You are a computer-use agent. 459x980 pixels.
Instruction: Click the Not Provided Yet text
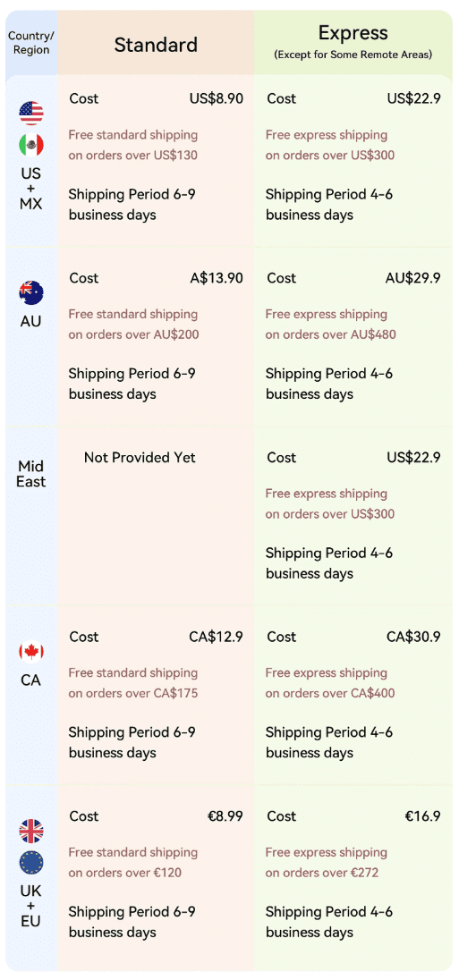coord(140,458)
